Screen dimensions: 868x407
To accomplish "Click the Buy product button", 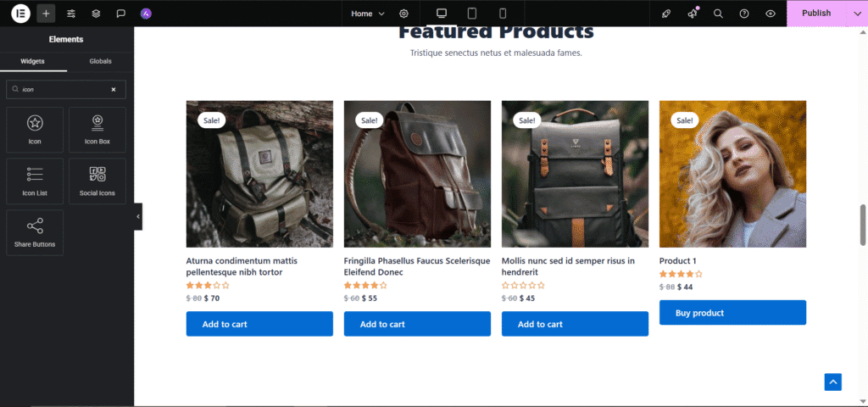I will 732,313.
